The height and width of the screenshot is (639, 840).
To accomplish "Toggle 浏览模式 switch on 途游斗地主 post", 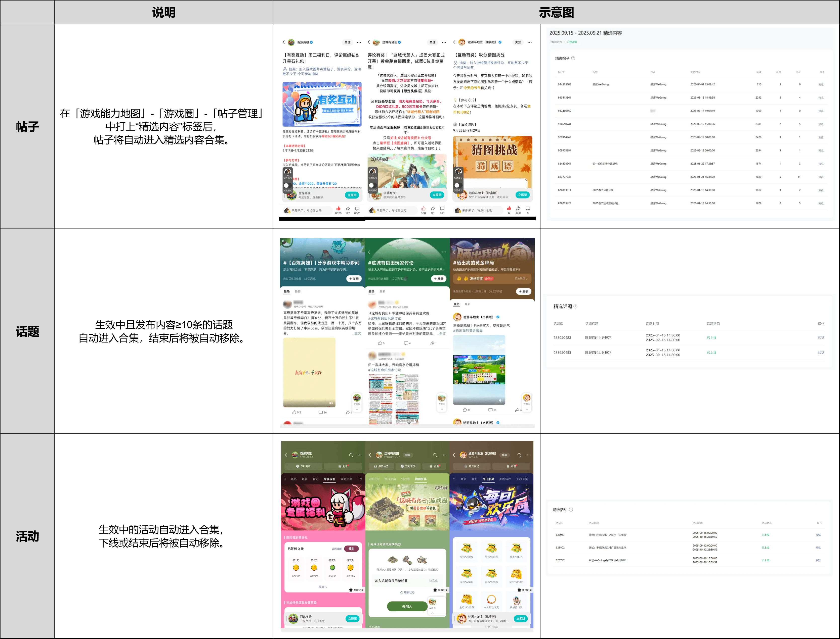I will [x=458, y=186].
